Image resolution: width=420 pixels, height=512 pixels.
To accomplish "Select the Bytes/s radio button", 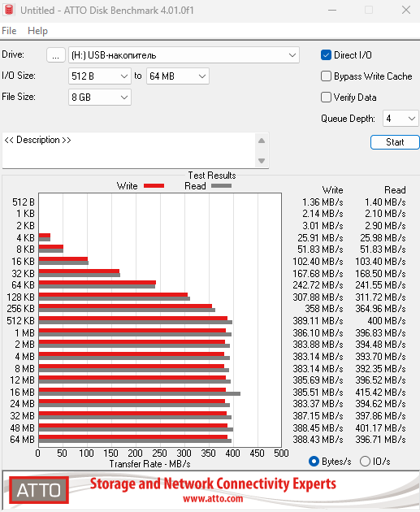I will tap(314, 462).
